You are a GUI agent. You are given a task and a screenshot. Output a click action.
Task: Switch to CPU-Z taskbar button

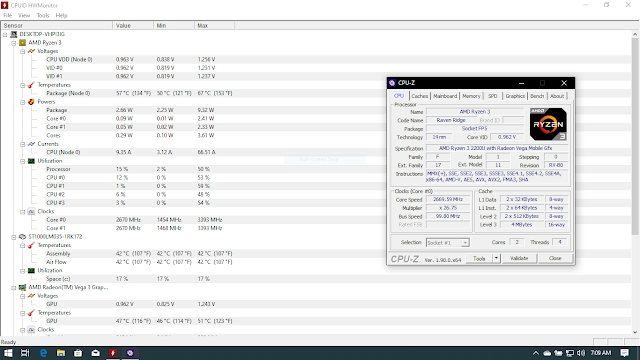(130, 353)
